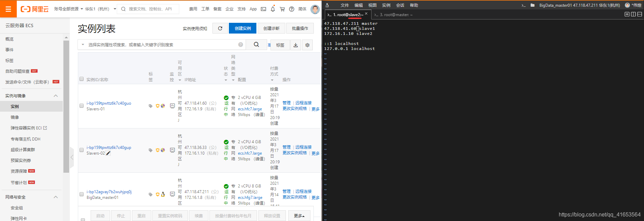Screen dimensions: 644x221
Task: Open the shopping cart
Action: coord(282,9)
